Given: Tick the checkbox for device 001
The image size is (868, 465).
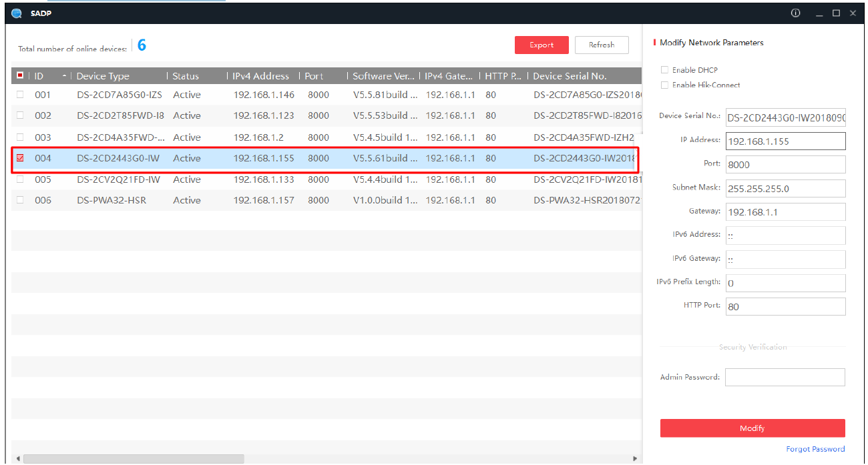Looking at the screenshot, I should point(20,95).
